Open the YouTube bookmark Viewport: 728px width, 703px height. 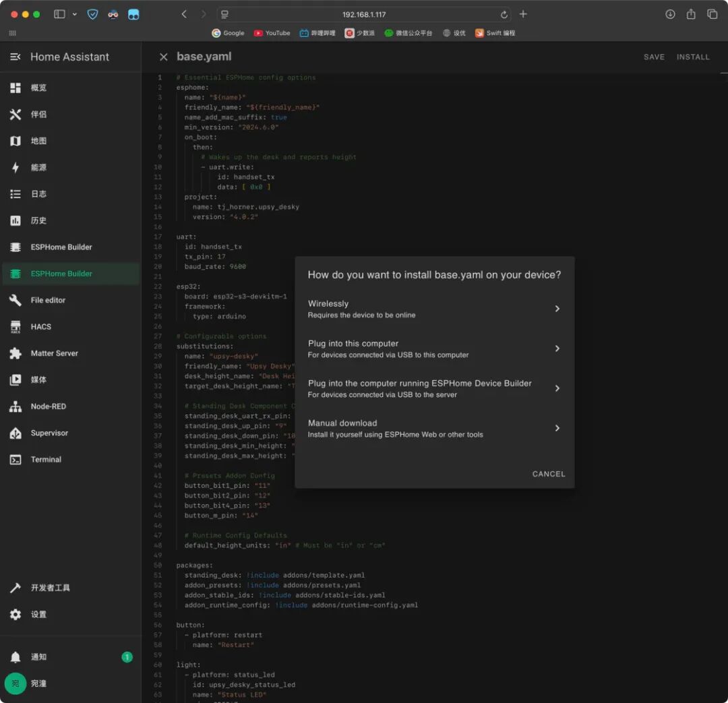[272, 33]
